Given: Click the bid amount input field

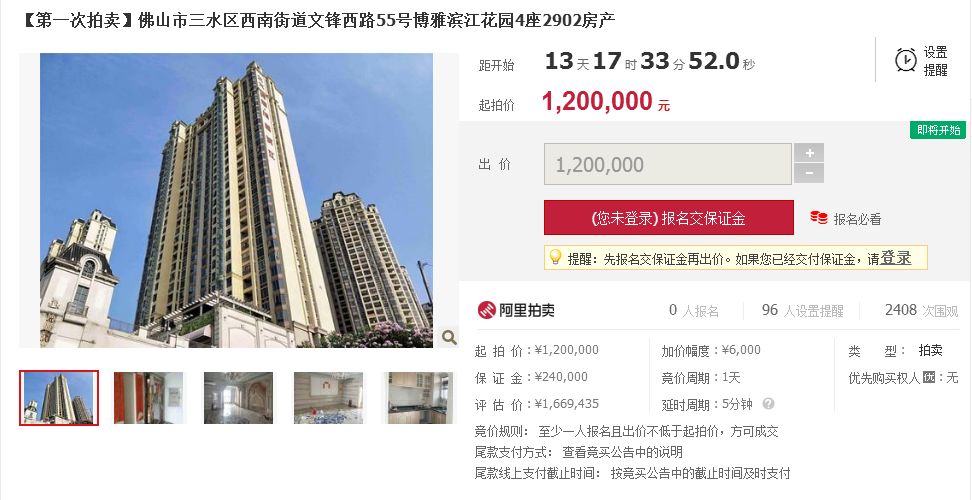Looking at the screenshot, I should (668, 164).
